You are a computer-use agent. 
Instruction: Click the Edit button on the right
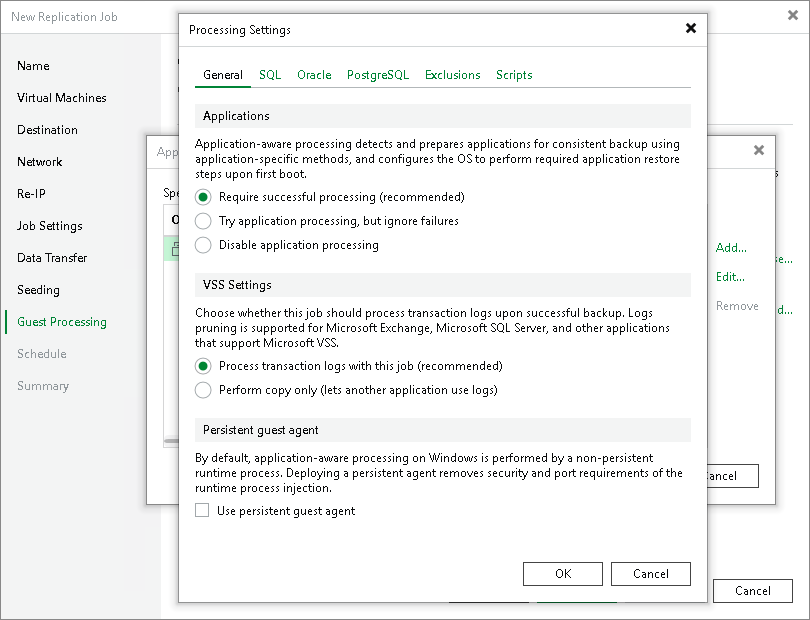pos(731,277)
